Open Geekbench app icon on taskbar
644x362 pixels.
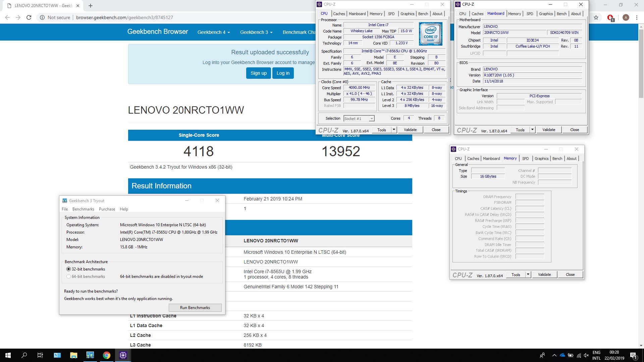coord(90,355)
